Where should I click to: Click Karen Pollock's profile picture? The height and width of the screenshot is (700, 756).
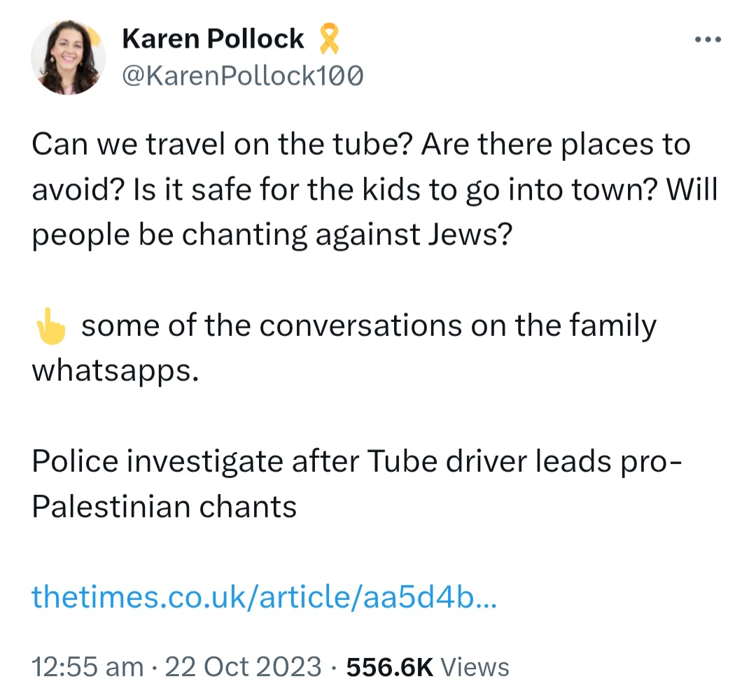[x=68, y=57]
